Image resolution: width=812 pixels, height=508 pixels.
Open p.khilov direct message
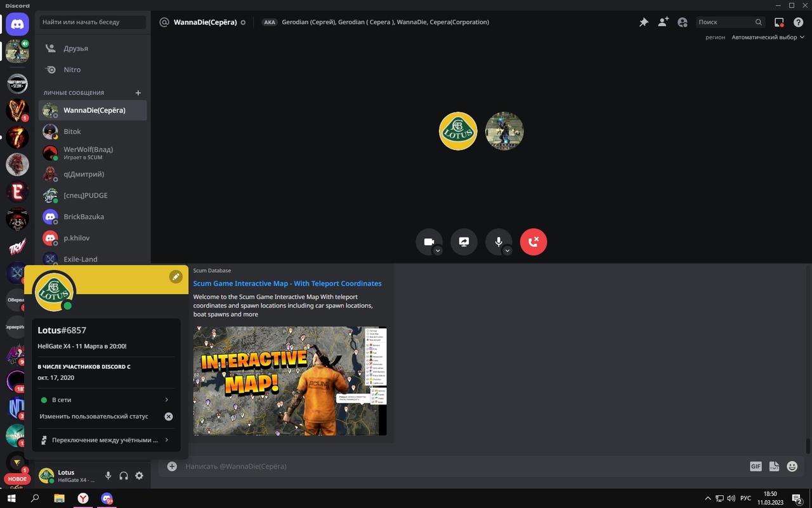[x=93, y=238]
